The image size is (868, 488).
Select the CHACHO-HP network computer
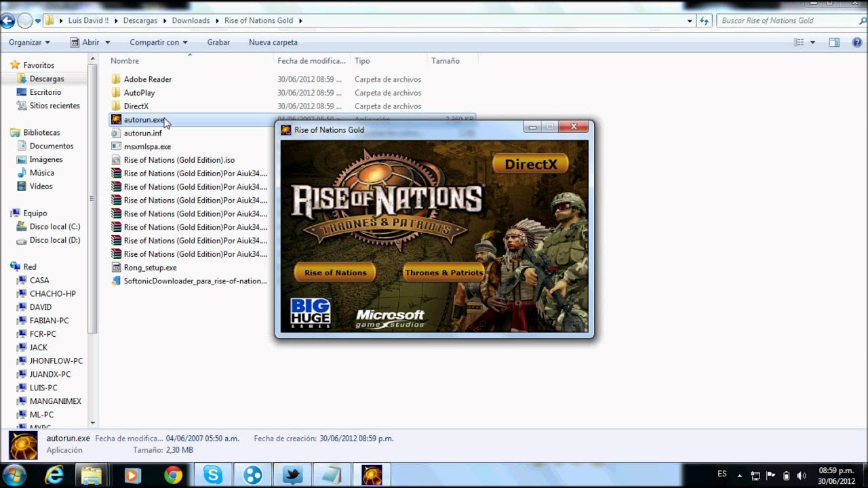pyautogui.click(x=52, y=293)
